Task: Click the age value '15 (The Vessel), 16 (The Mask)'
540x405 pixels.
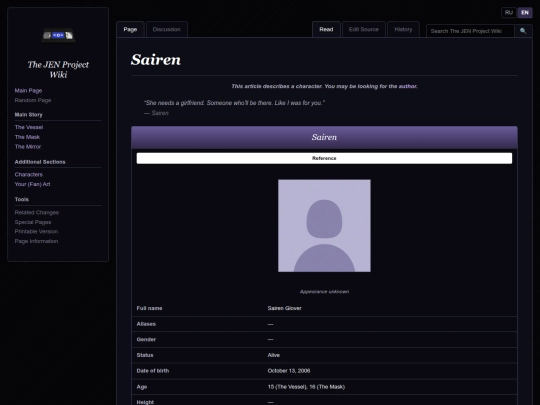Action: 306,387
